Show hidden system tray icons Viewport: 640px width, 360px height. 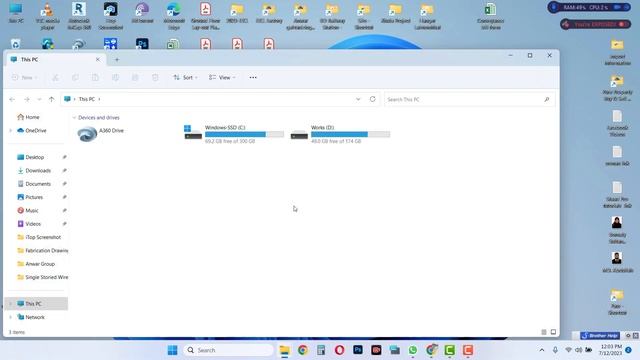click(x=542, y=350)
